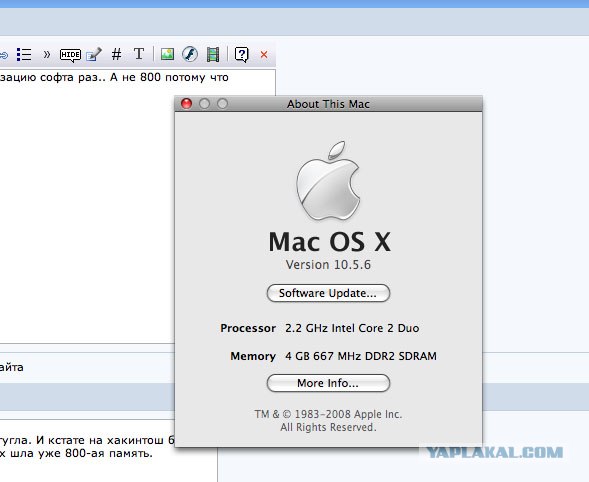The height and width of the screenshot is (482, 589).
Task: Click the Apple logo in About This Mac
Action: 328,181
